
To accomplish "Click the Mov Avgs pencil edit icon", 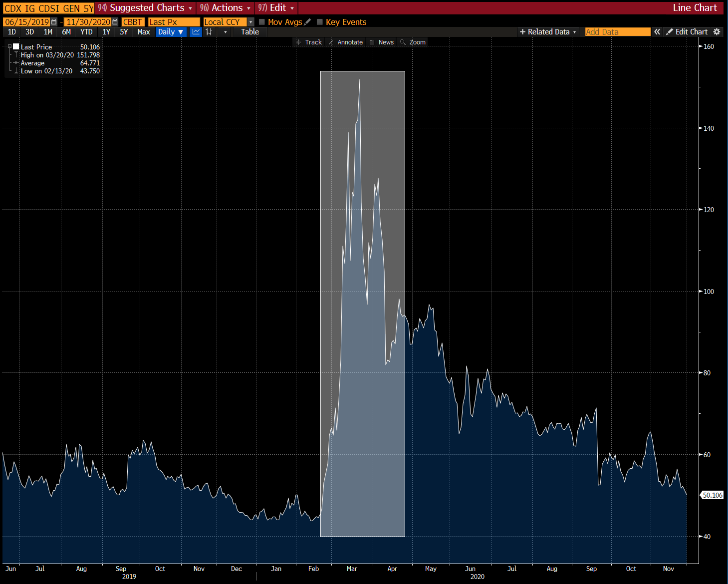I will point(307,22).
